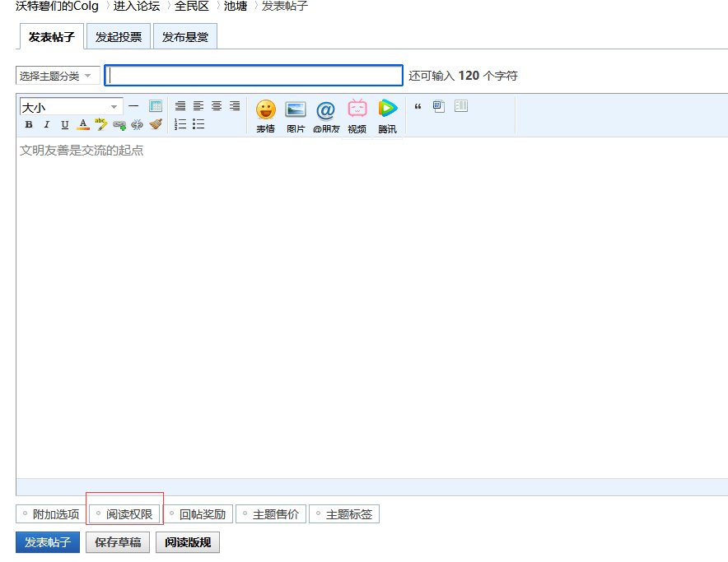Align text to the right

[235, 106]
